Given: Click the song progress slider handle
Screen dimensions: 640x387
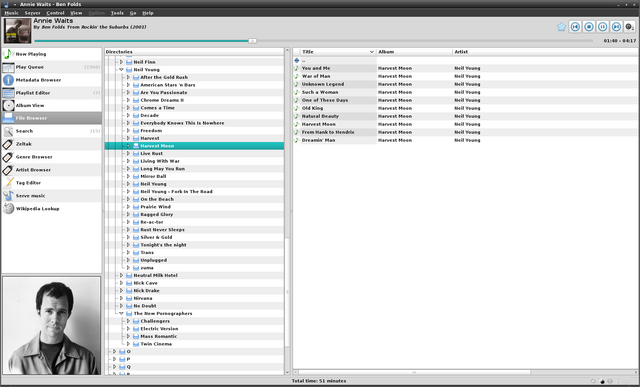Looking at the screenshot, I should pos(253,41).
